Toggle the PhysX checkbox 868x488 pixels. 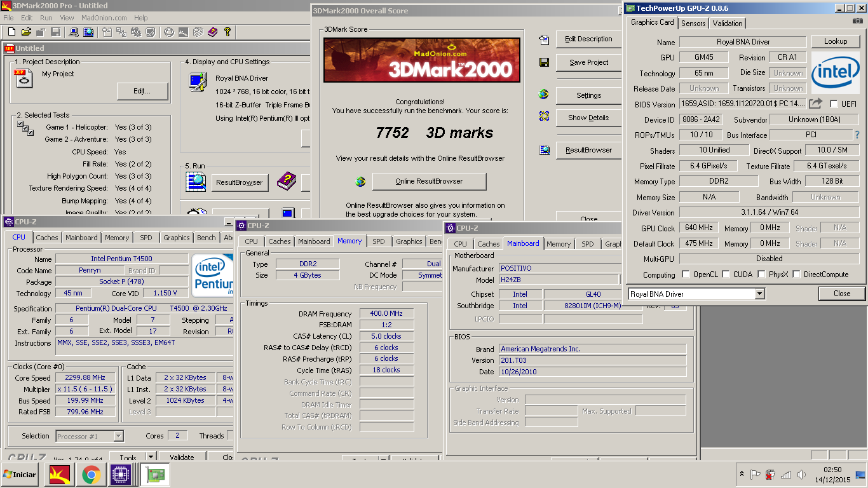(x=761, y=274)
